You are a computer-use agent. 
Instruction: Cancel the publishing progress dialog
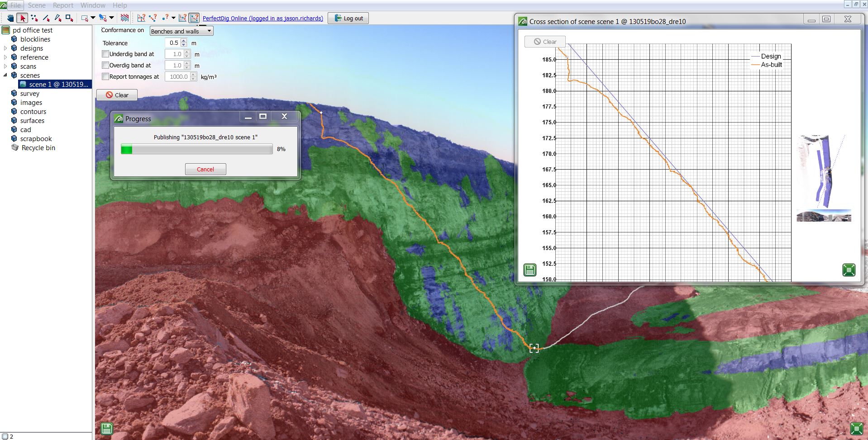(205, 169)
